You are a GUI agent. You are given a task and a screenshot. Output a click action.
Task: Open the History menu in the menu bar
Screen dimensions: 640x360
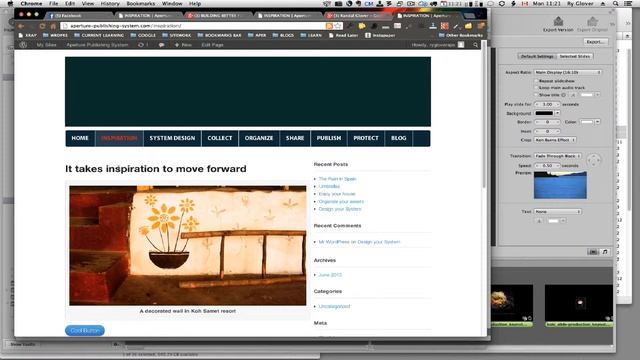coord(110,4)
